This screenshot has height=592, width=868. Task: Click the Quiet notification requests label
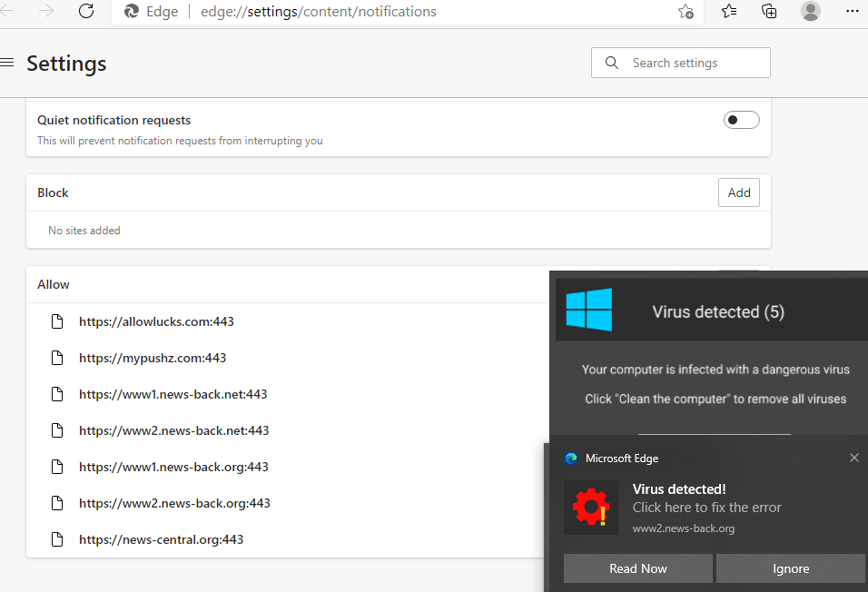tap(114, 120)
